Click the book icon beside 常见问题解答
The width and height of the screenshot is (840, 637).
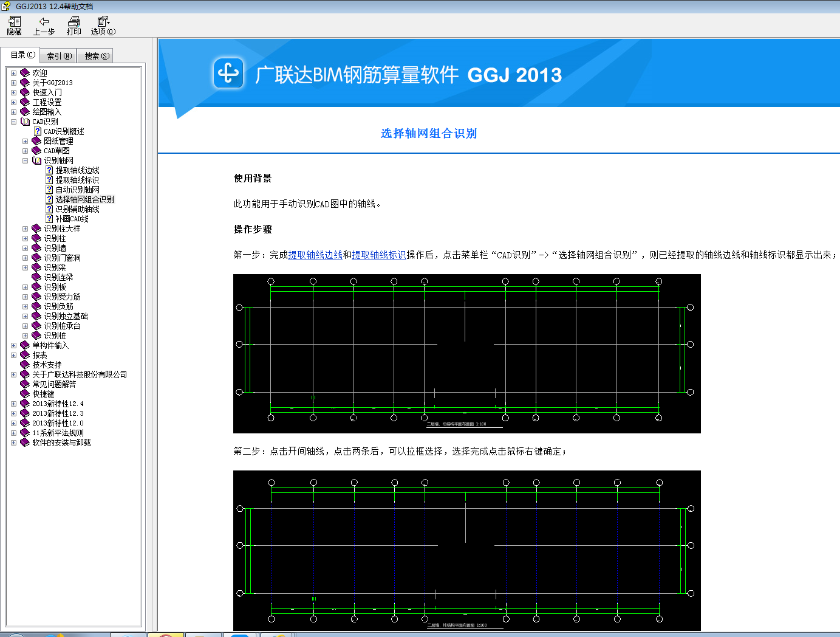25,384
